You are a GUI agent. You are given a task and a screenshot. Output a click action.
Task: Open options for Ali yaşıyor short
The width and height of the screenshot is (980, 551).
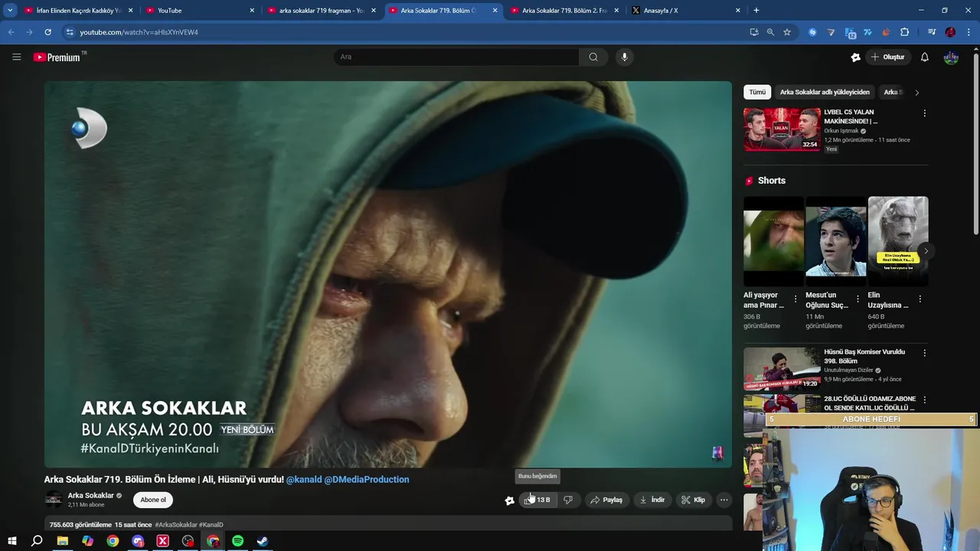(x=795, y=299)
